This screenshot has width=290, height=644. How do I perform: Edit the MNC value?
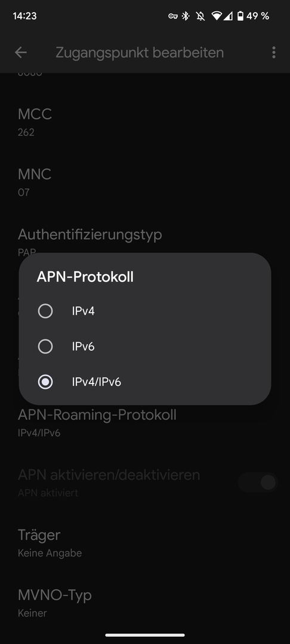(145, 182)
